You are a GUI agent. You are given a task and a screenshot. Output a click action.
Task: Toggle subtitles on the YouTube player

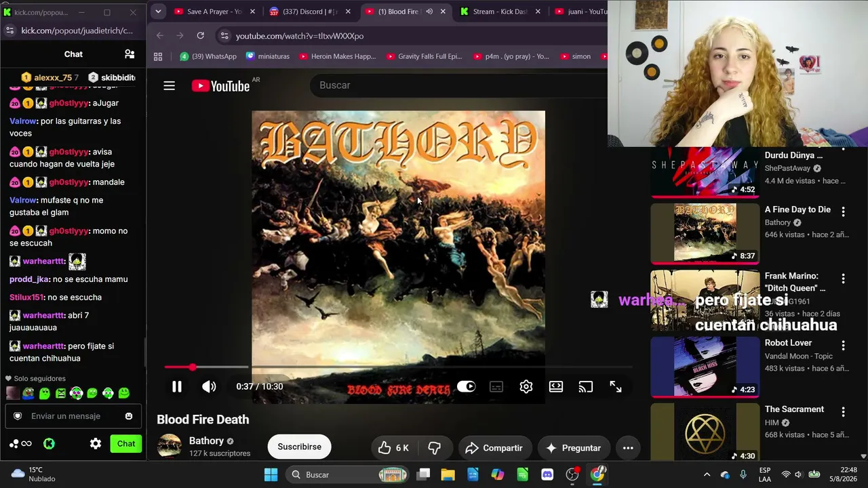[496, 386]
